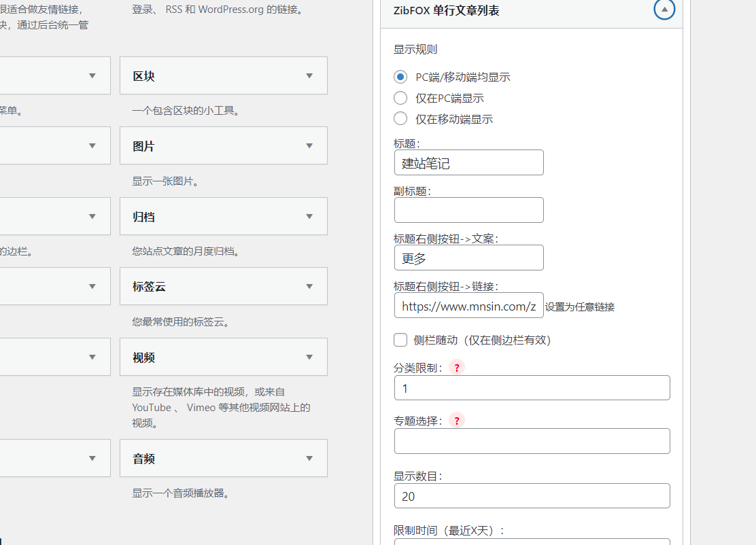Open help icon next to 专题选择
756x545 pixels.
[457, 420]
